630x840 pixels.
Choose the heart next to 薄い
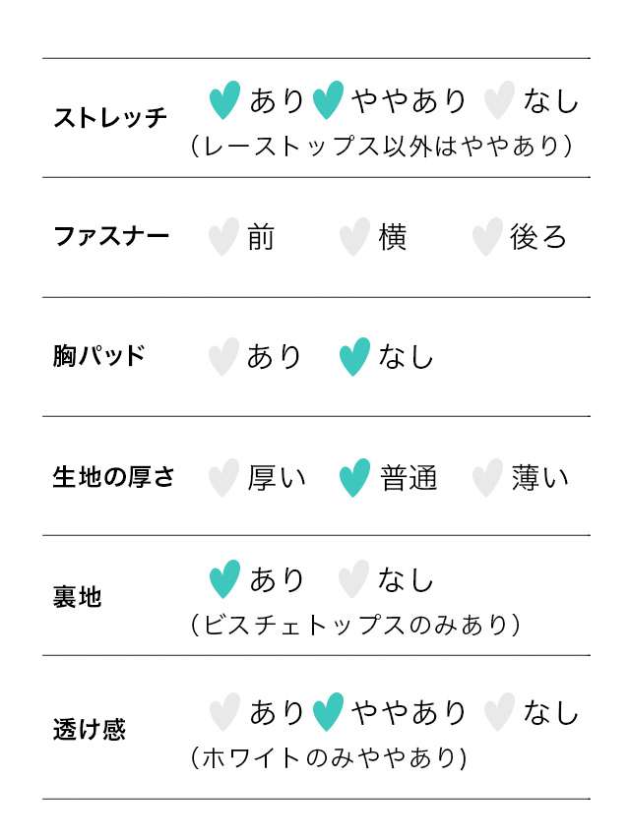[x=487, y=478]
